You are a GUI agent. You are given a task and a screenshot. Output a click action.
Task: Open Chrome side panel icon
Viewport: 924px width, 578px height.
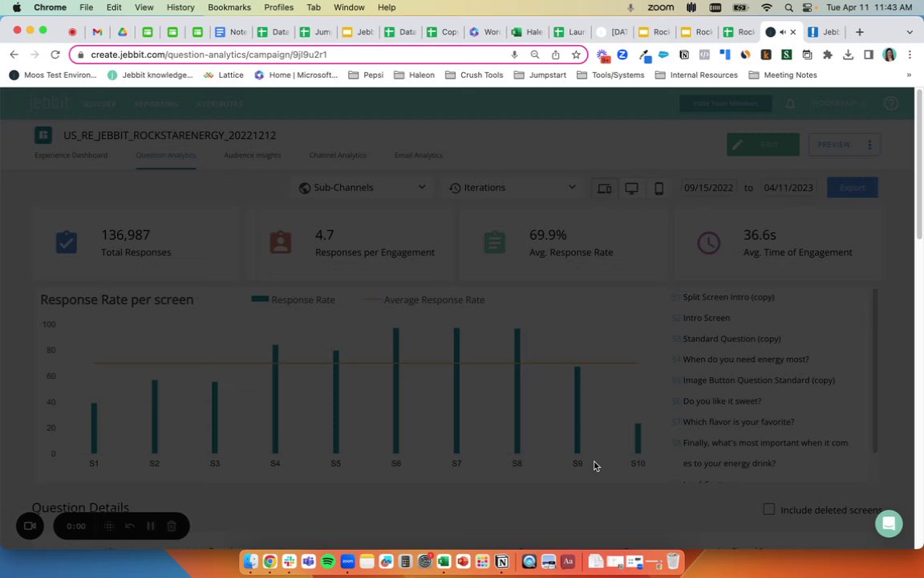[x=868, y=55]
